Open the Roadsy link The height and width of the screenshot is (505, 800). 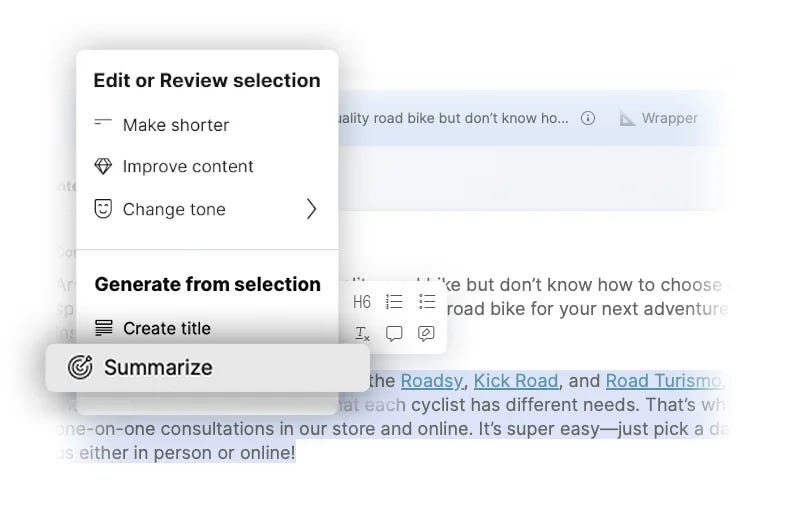(x=432, y=381)
